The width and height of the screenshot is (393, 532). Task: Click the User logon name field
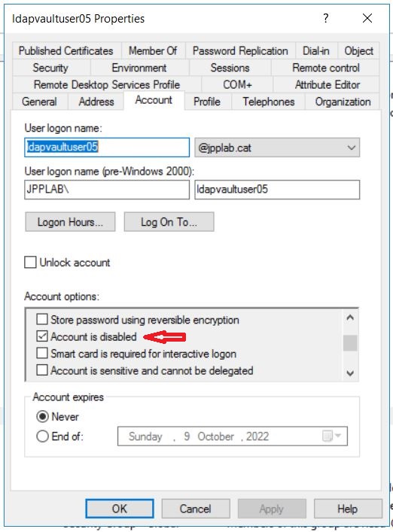click(x=107, y=147)
